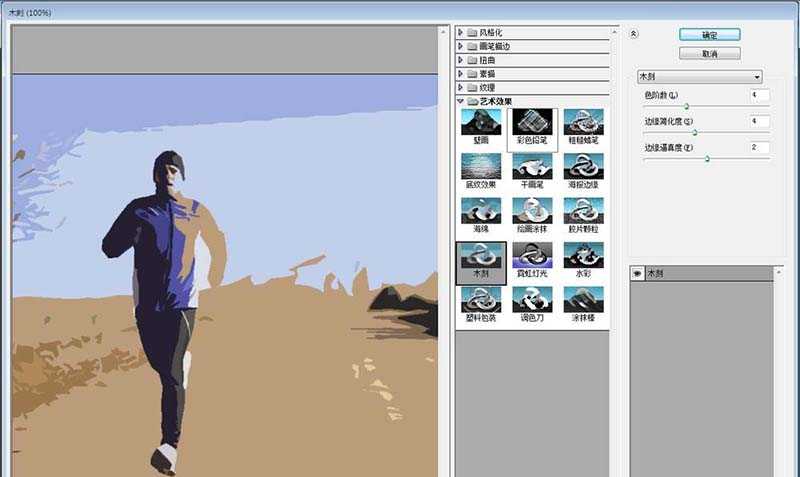Click the 色阶数 value input field
Viewport: 800px width, 477px height.
[759, 95]
